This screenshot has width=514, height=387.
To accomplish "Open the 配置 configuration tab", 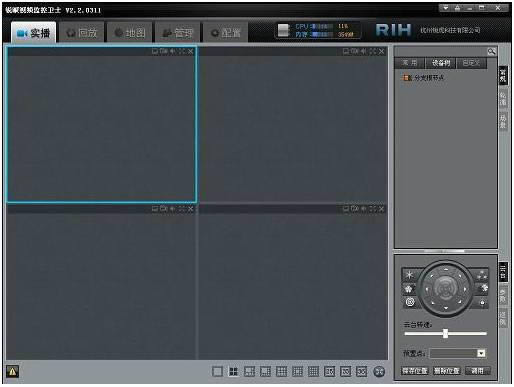I will (226, 32).
